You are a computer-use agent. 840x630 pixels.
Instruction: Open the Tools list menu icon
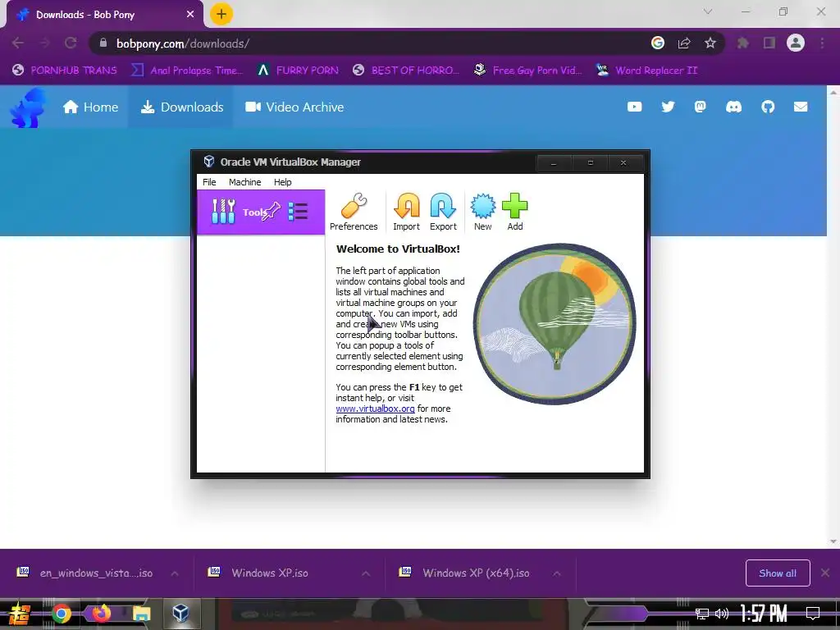point(298,211)
